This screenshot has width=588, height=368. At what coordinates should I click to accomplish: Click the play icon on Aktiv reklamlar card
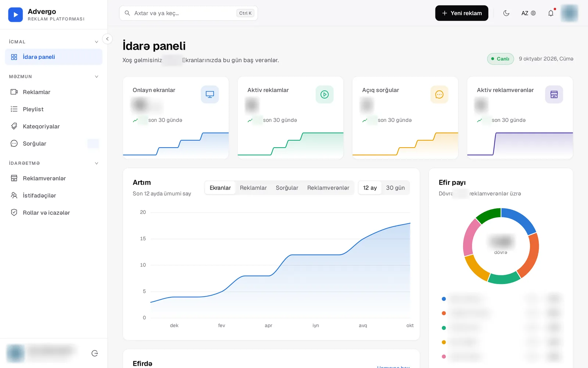(325, 95)
